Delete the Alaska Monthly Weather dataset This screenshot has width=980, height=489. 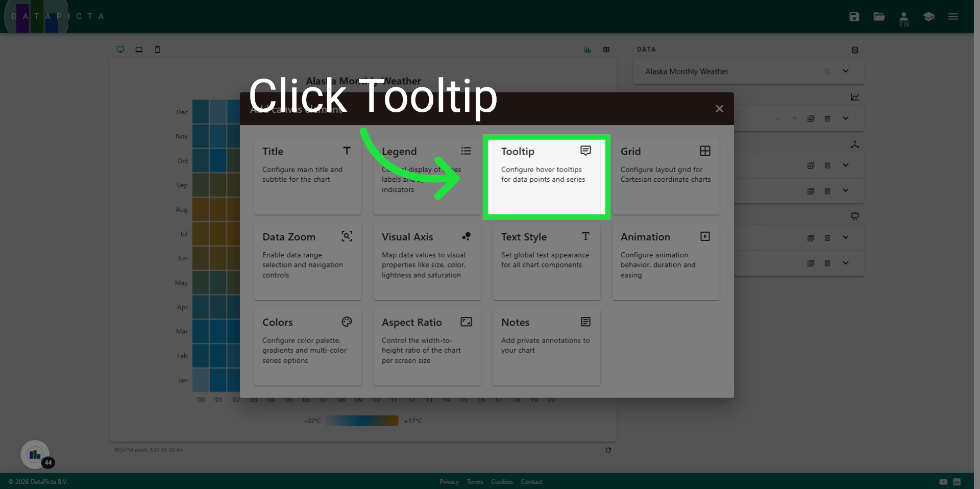[x=827, y=71]
